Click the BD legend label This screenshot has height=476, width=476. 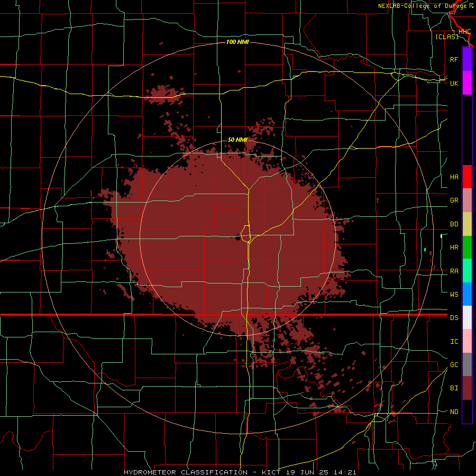coord(454,224)
